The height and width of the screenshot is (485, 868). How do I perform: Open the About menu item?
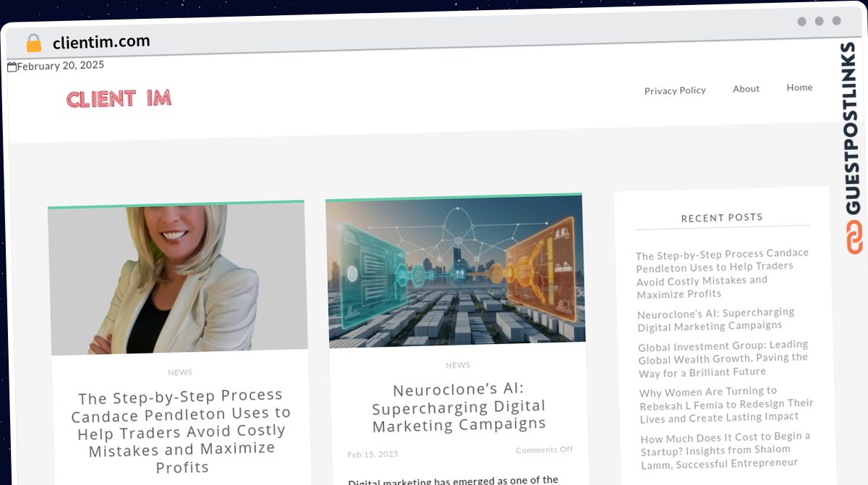746,88
